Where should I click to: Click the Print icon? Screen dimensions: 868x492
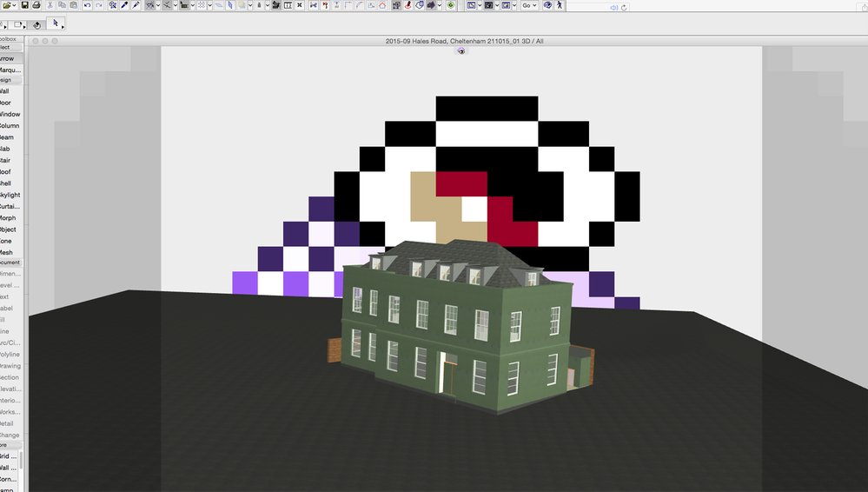[x=36, y=5]
